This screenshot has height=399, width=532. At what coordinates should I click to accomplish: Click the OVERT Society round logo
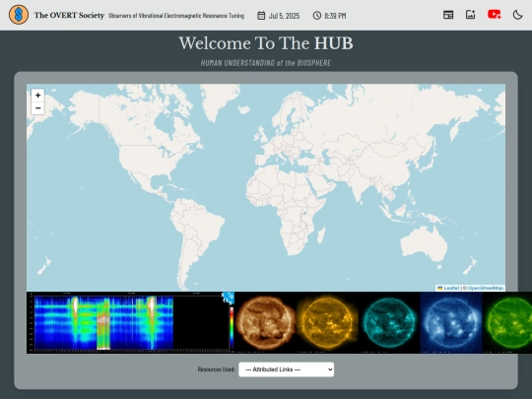19,15
